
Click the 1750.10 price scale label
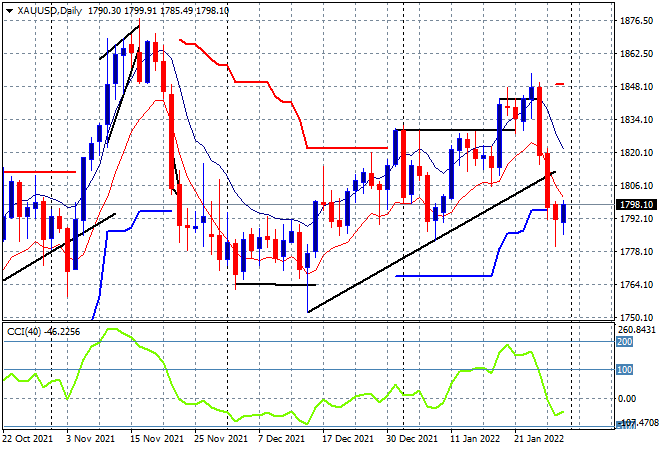point(636,317)
